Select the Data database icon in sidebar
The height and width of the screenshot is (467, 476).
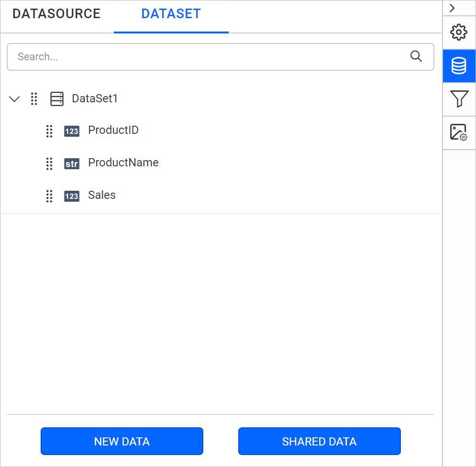pos(459,66)
